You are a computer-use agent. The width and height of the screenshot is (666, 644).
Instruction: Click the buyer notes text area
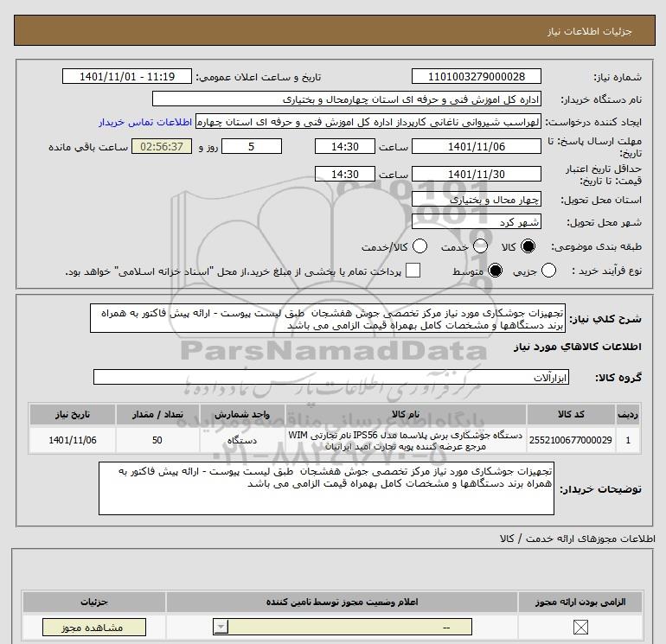(326, 488)
